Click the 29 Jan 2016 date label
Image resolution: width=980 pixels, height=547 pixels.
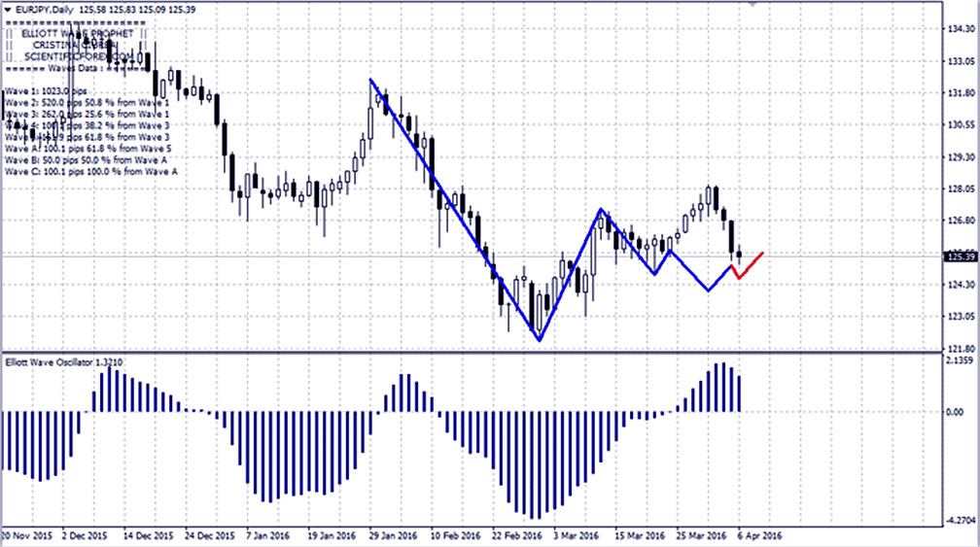(394, 534)
